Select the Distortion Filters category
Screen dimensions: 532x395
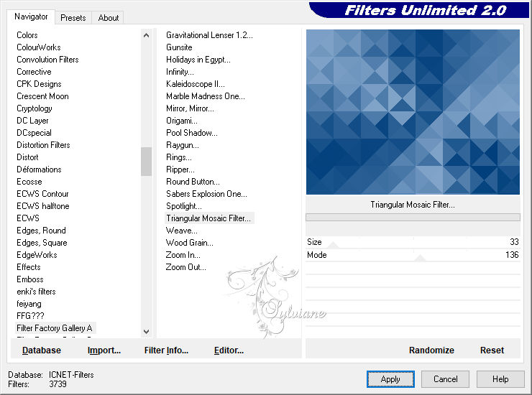[43, 145]
